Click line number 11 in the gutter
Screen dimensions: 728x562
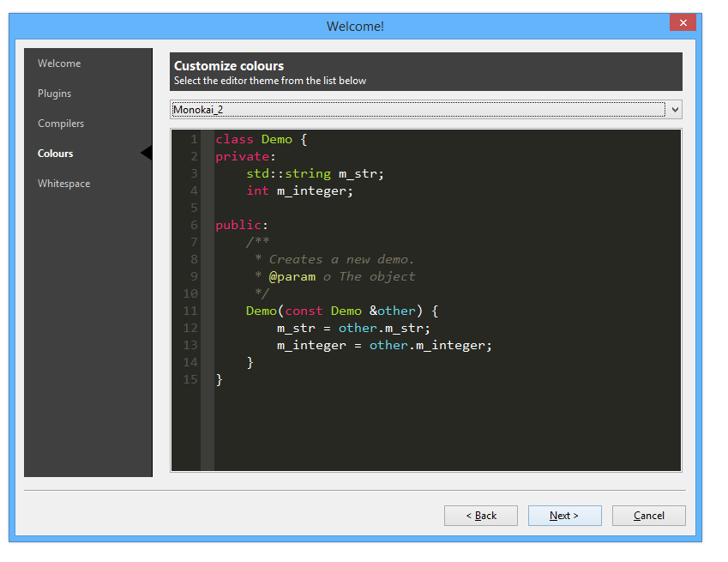(190, 311)
